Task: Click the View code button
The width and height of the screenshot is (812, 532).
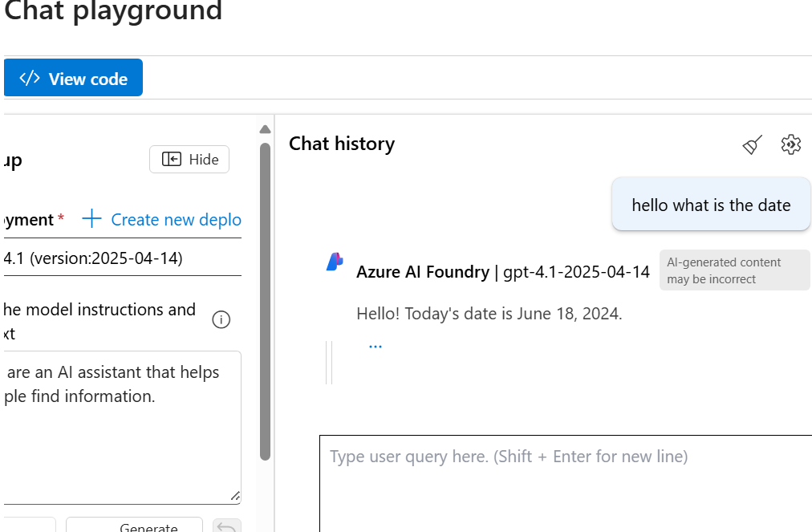Action: [x=73, y=78]
